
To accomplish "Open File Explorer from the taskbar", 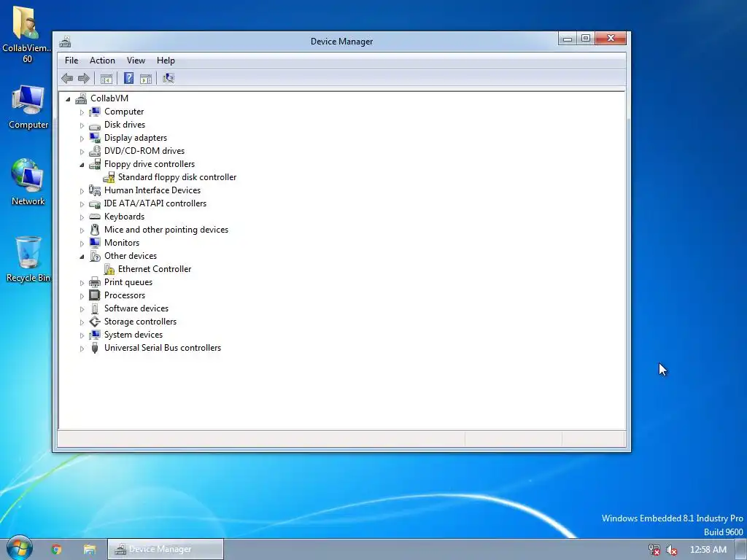I will [x=90, y=550].
